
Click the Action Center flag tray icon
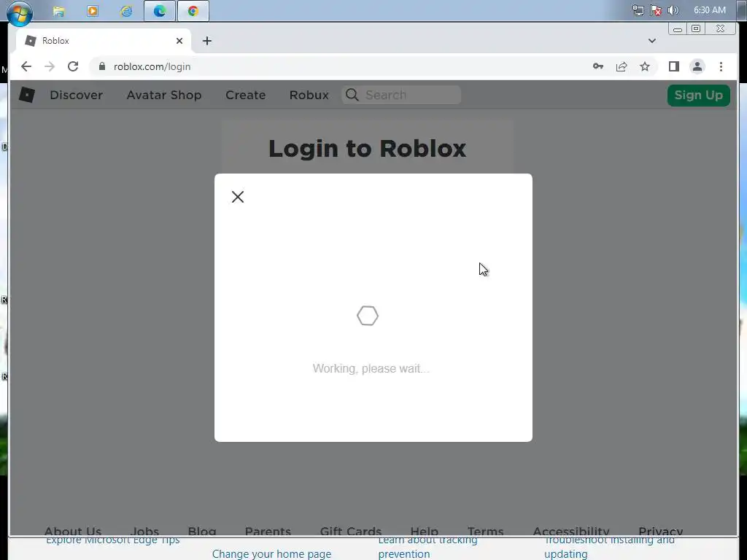click(x=656, y=10)
